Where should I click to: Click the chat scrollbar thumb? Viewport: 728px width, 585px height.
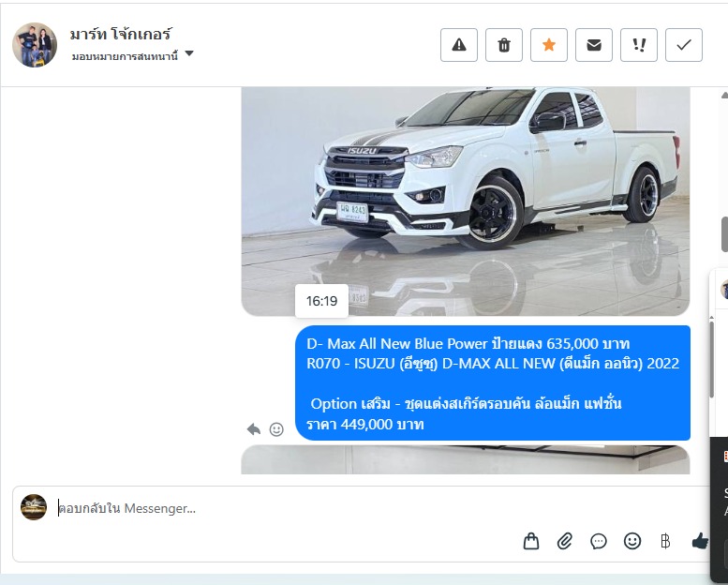point(724,234)
